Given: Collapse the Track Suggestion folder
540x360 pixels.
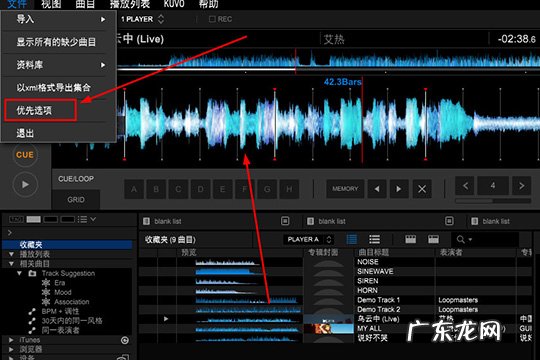Looking at the screenshot, I should coord(20,273).
